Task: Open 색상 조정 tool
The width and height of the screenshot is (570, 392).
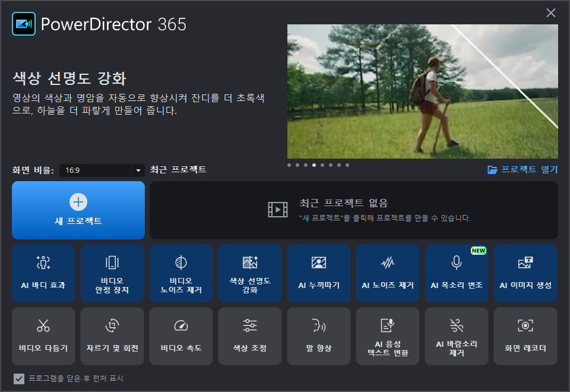Action: point(250,336)
